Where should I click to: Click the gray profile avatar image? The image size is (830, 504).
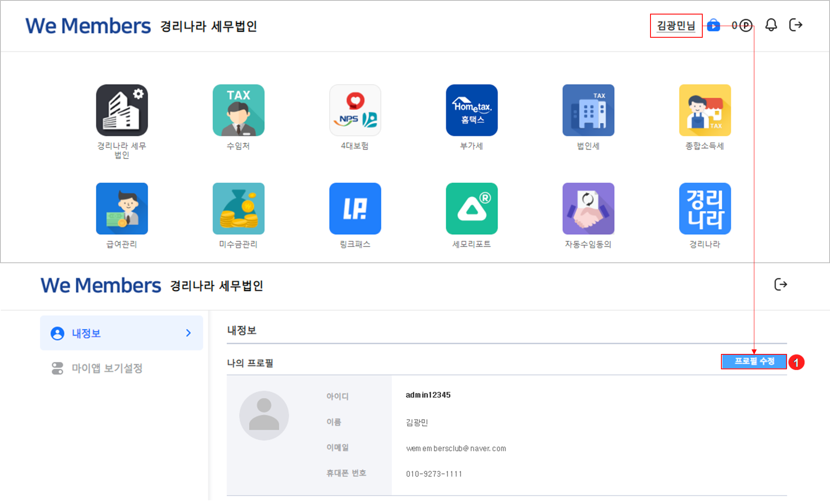(x=264, y=415)
